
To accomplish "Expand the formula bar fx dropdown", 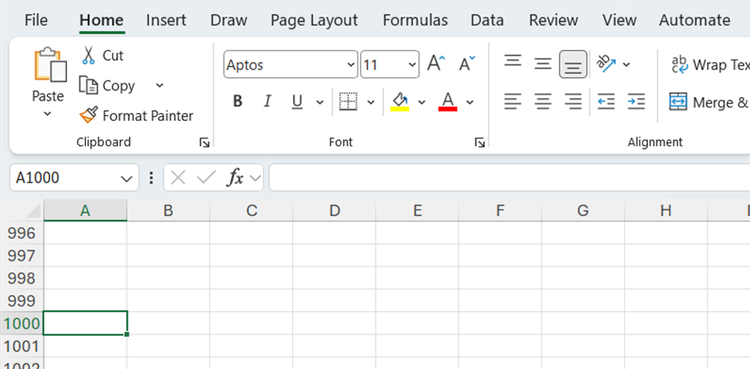I will (255, 179).
